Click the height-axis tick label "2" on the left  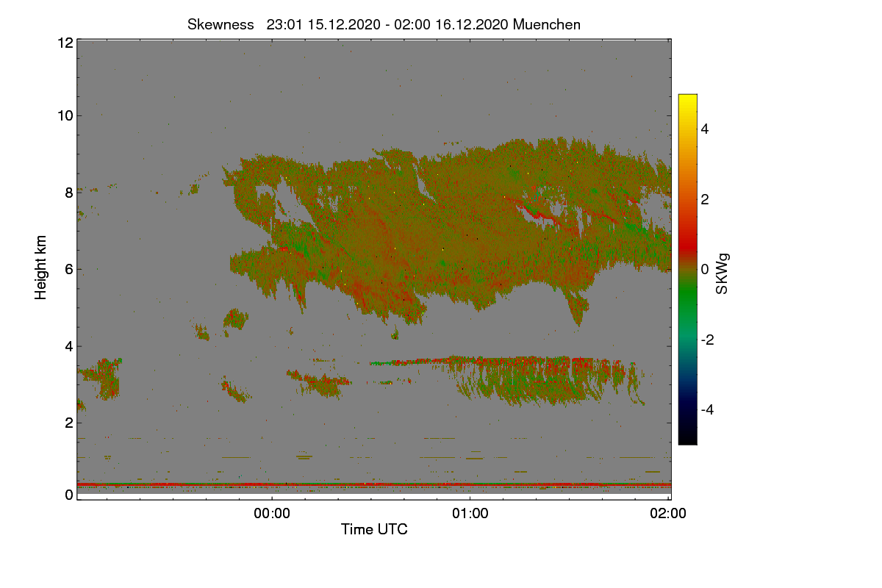pyautogui.click(x=69, y=423)
